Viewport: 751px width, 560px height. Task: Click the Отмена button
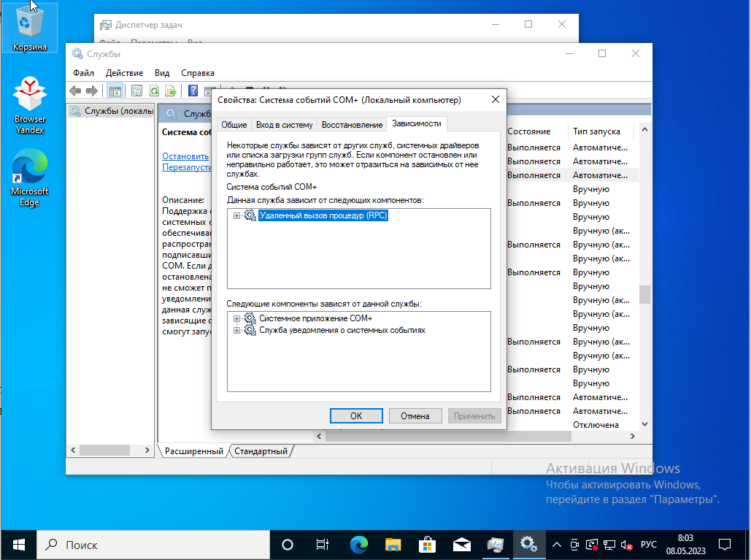(x=415, y=416)
